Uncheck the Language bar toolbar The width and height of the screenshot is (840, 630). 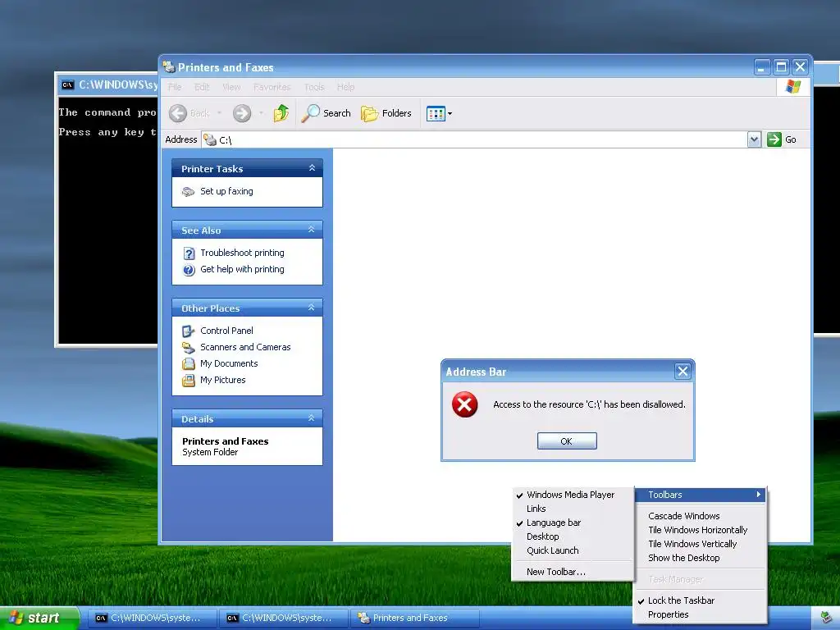pyautogui.click(x=571, y=523)
